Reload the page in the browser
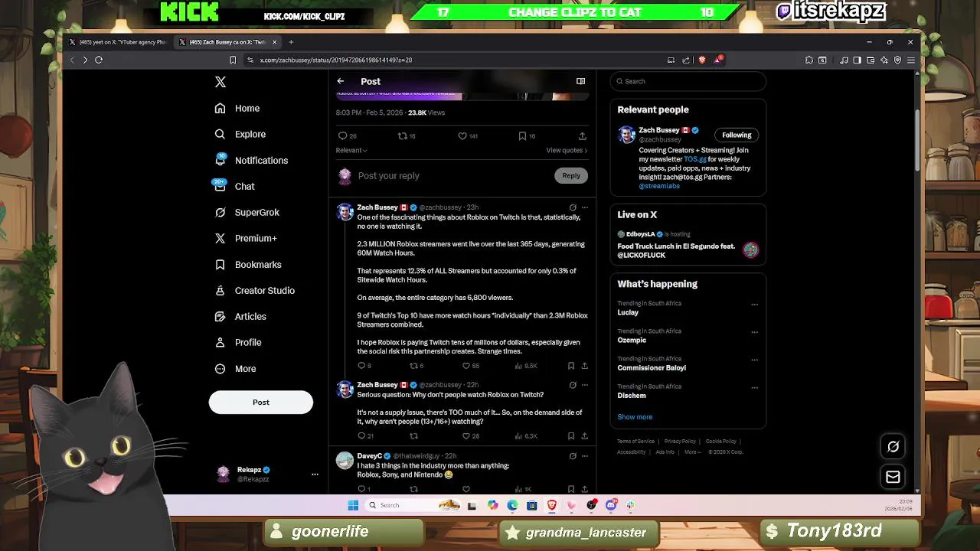 [x=99, y=60]
